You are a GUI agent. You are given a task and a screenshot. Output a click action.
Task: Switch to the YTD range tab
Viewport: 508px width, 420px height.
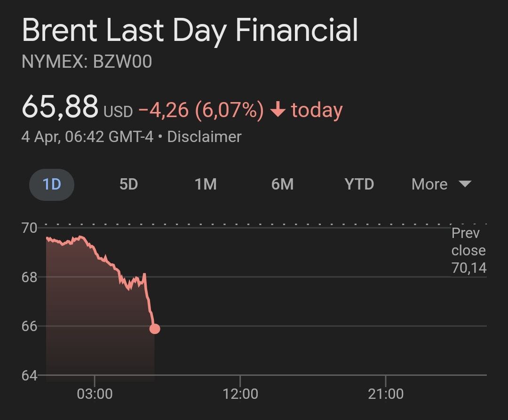[359, 184]
